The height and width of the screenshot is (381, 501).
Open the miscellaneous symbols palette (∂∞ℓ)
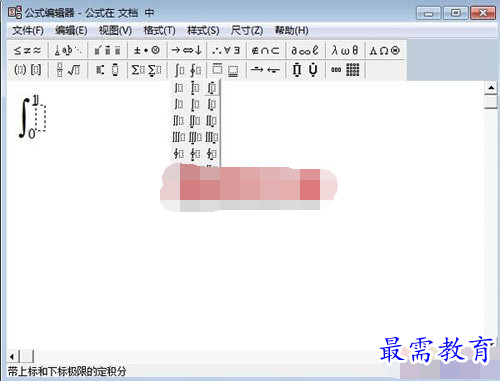tap(305, 51)
